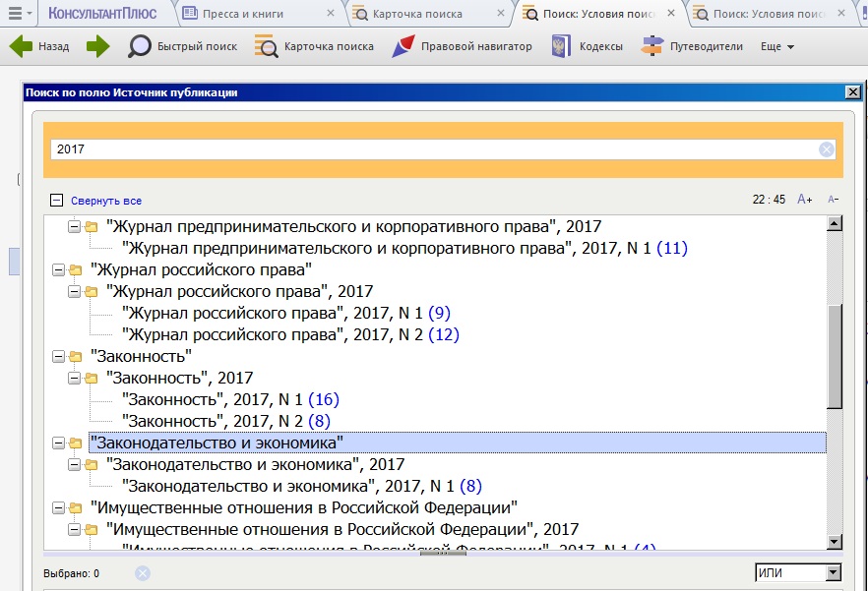Open Быстрый поиск magnifier tool

pos(141,46)
